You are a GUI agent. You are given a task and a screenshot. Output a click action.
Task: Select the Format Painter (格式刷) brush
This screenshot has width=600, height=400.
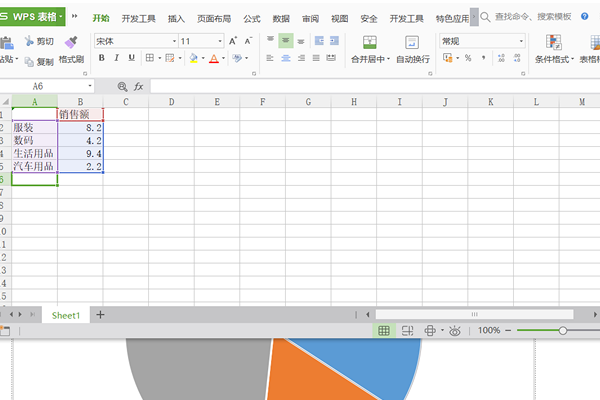71,42
